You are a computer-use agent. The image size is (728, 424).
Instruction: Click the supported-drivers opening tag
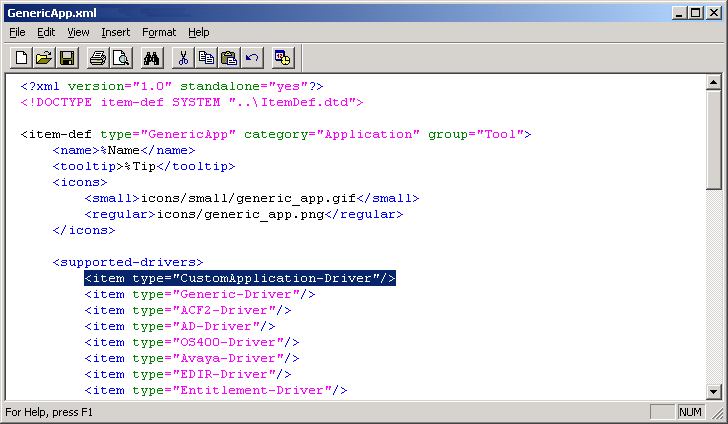pyautogui.click(x=128, y=262)
